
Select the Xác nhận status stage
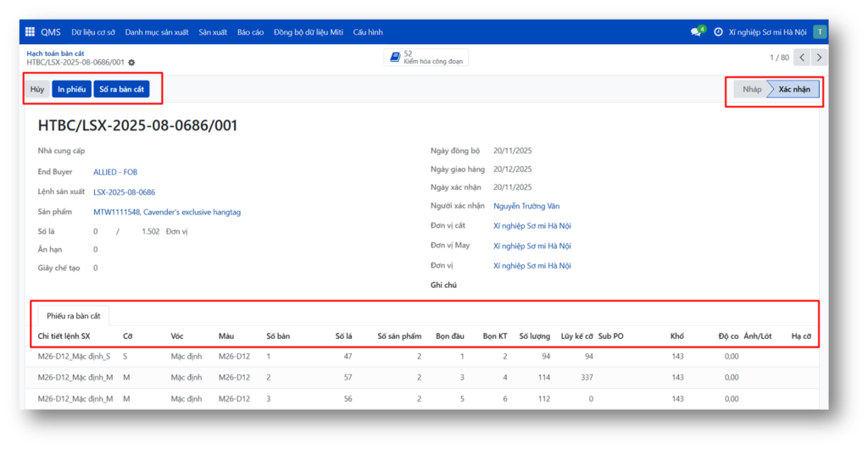click(x=793, y=89)
